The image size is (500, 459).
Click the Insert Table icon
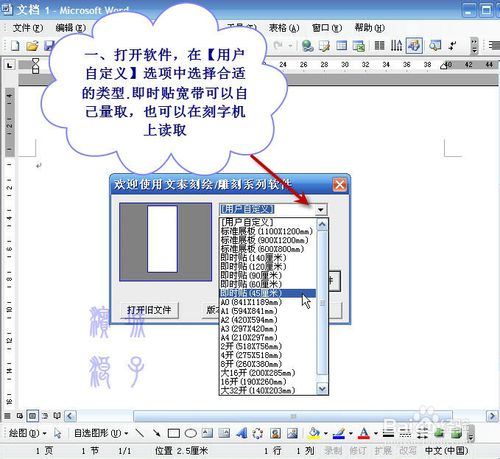point(341,46)
